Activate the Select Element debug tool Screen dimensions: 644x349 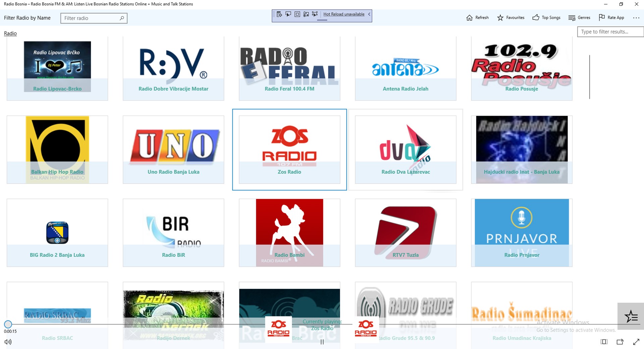click(x=288, y=14)
